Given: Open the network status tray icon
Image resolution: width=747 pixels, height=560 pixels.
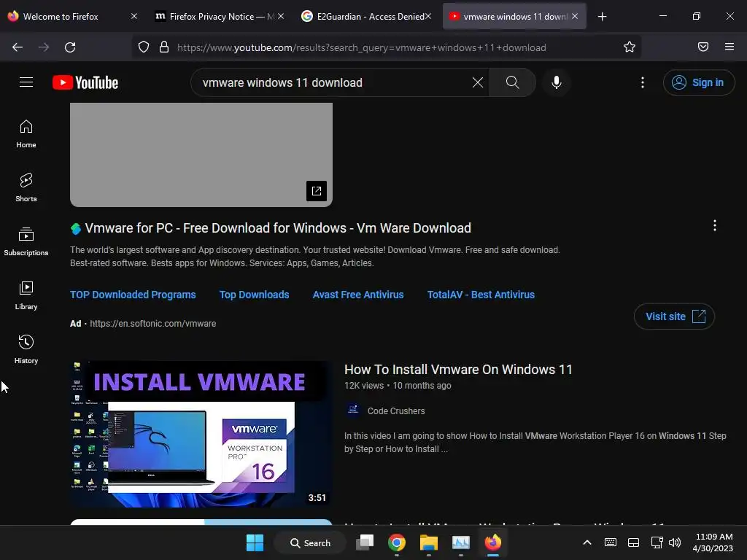Looking at the screenshot, I should click(657, 542).
